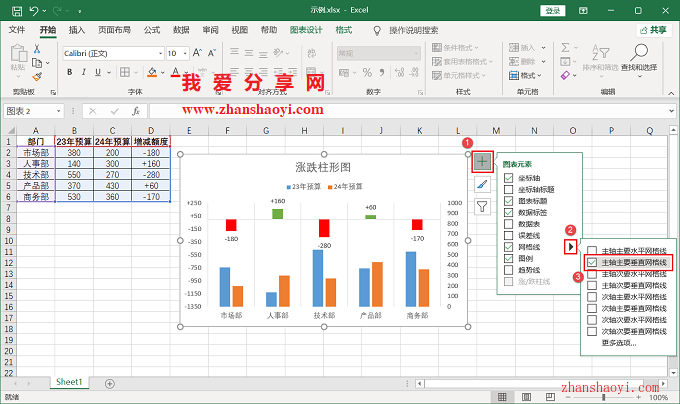Click the Undo arrow icon
680x404 pixels.
pos(34,10)
